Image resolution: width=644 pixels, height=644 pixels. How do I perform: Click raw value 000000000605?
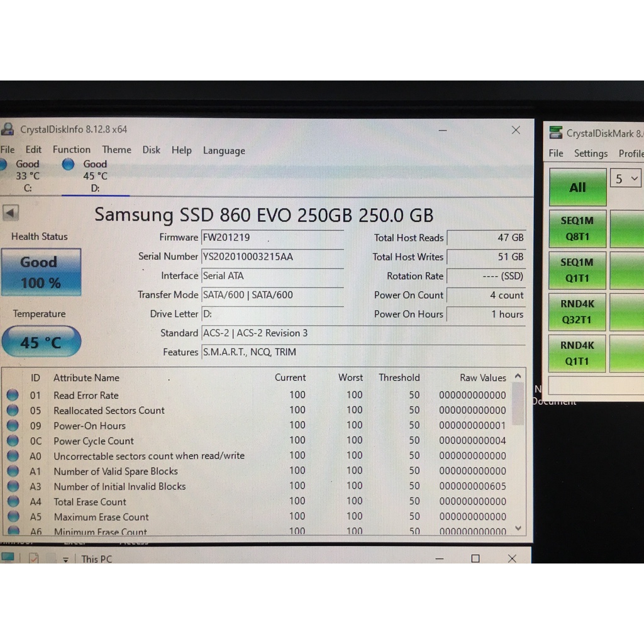[x=472, y=486]
